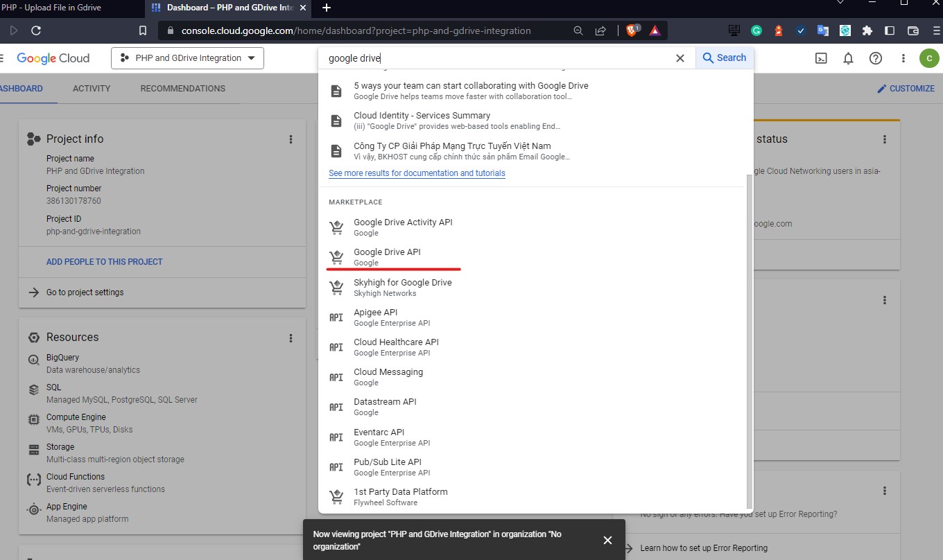Open the Error Reporting card options menu
The height and width of the screenshot is (560, 943).
(x=885, y=491)
